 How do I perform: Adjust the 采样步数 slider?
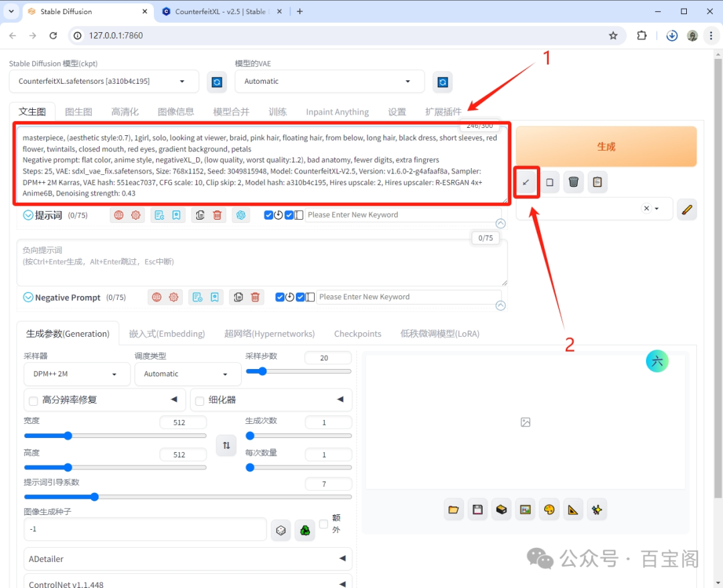[x=299, y=371]
